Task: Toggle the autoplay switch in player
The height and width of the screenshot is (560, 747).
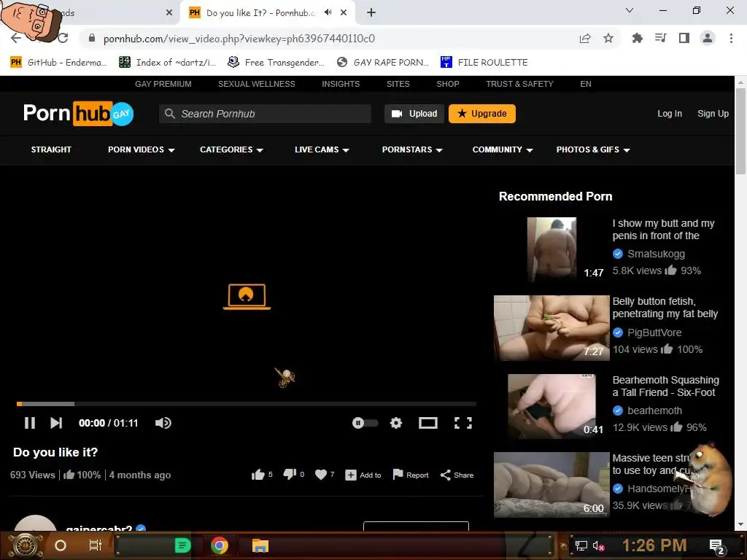Action: (x=365, y=423)
